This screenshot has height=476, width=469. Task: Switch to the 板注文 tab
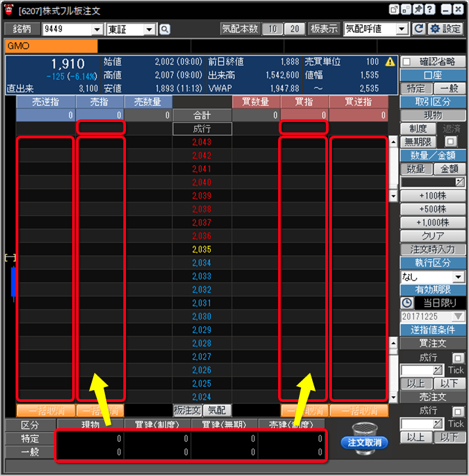point(187,410)
